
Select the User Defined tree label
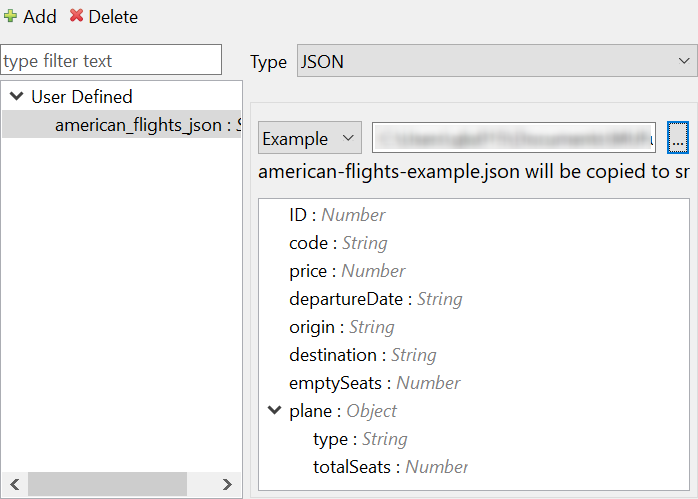coord(82,97)
